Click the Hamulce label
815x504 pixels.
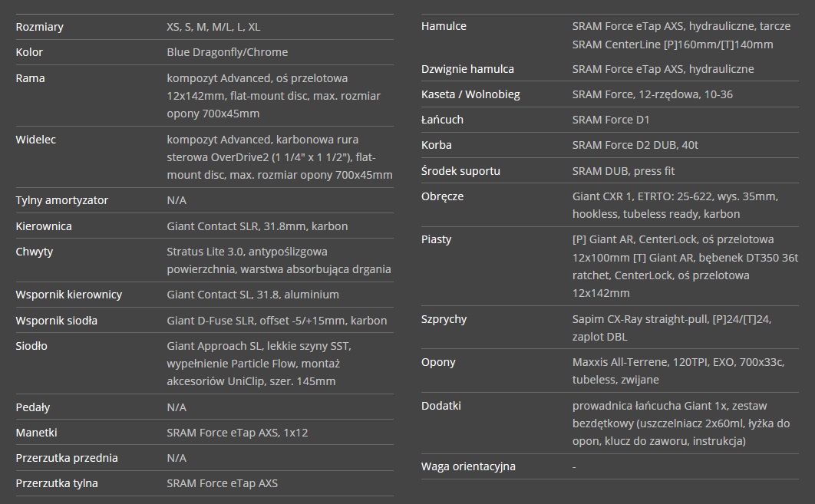click(x=444, y=27)
